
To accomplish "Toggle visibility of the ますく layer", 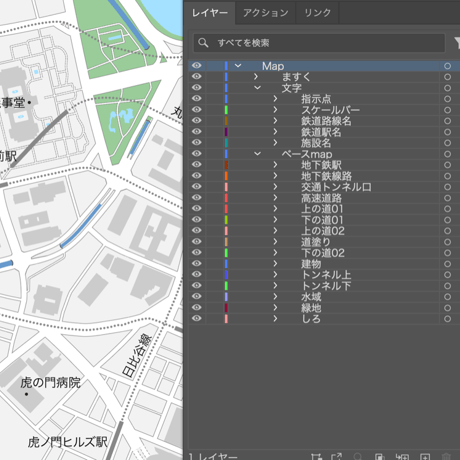I will (x=197, y=77).
